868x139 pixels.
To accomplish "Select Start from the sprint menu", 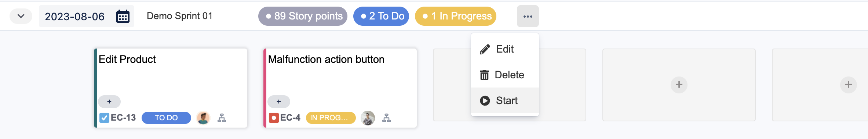I will click(x=505, y=101).
